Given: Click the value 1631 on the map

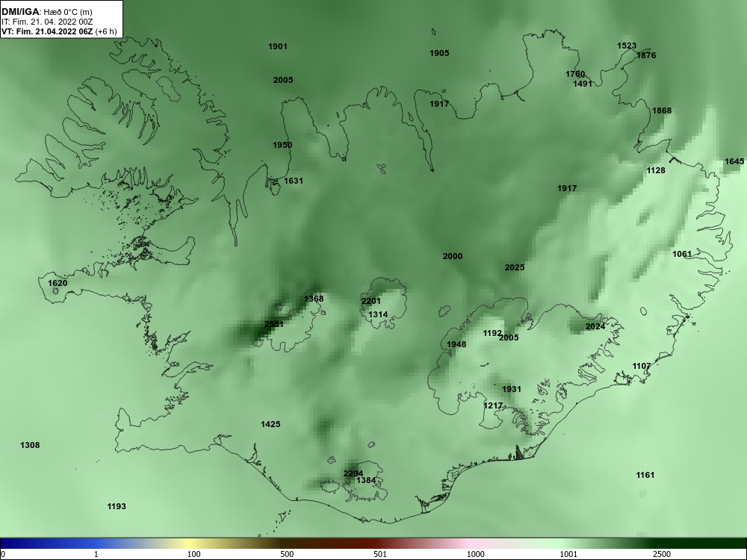Looking at the screenshot, I should click(x=294, y=181).
